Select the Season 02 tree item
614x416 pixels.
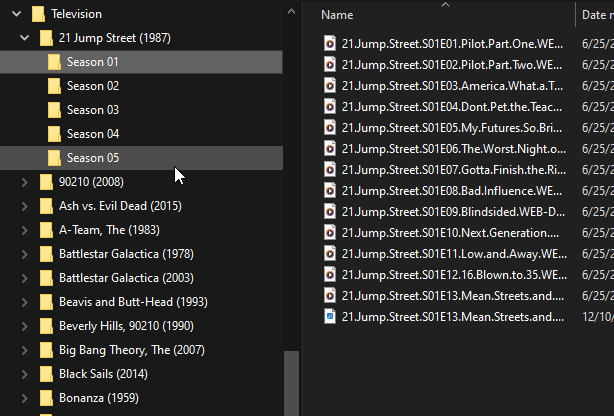tap(141, 86)
